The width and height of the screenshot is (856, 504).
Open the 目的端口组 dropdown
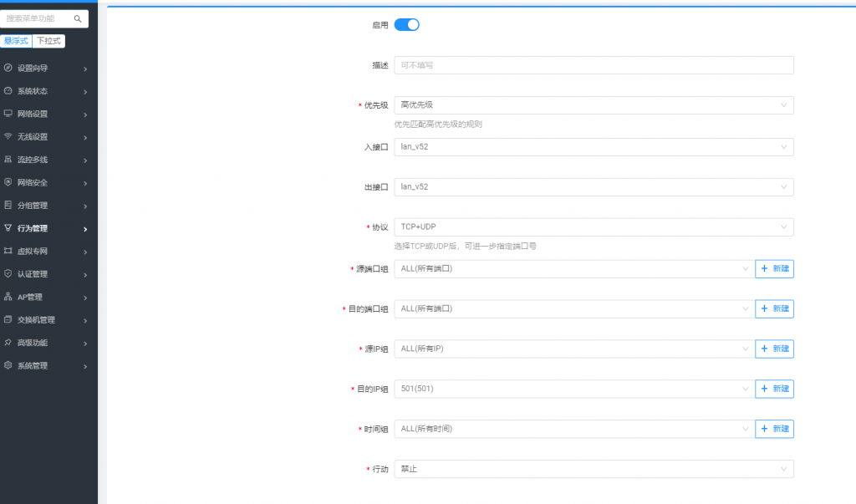[574, 308]
